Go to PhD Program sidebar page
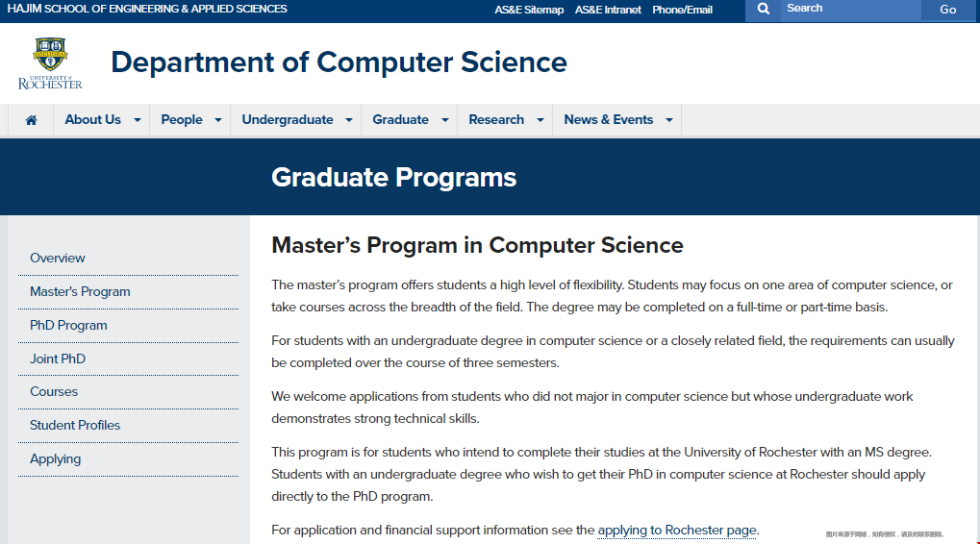The width and height of the screenshot is (980, 544). tap(68, 325)
